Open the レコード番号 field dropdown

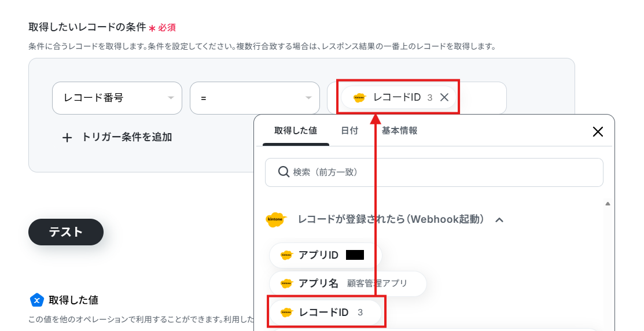[117, 98]
